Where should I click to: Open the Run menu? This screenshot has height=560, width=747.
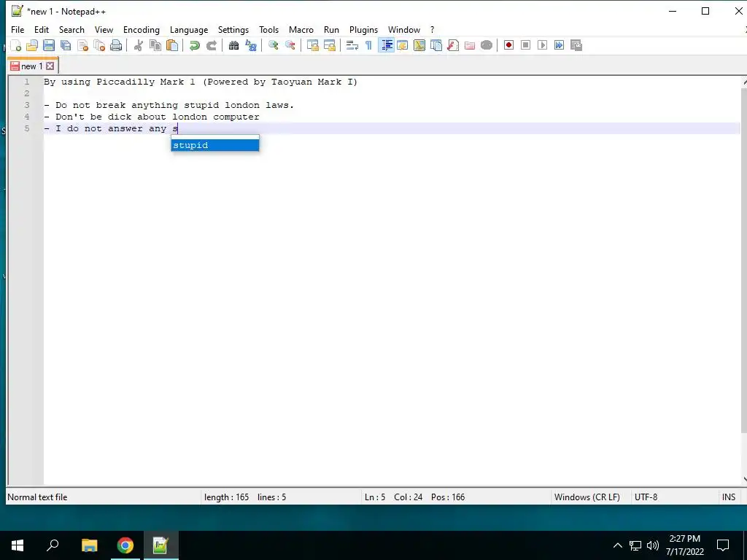tap(332, 29)
